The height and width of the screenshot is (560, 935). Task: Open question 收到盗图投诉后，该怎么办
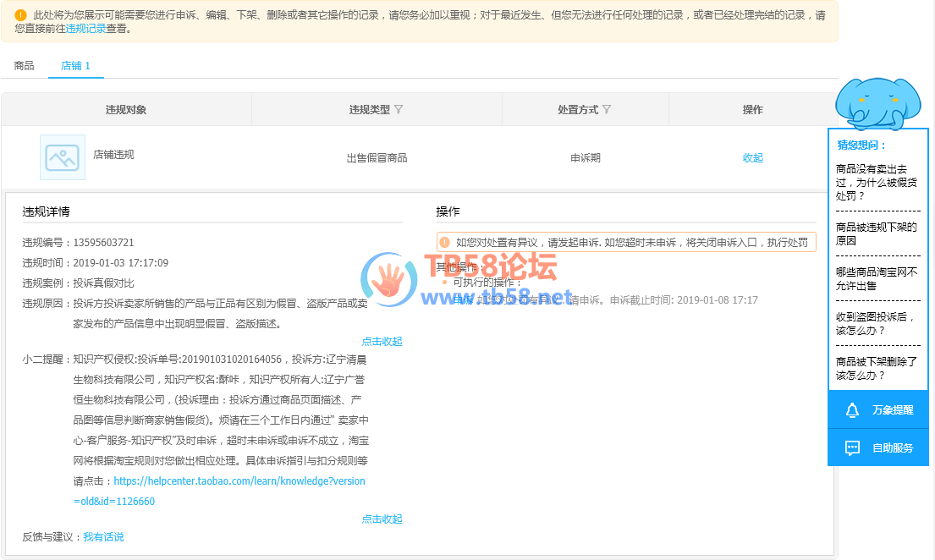(x=875, y=323)
